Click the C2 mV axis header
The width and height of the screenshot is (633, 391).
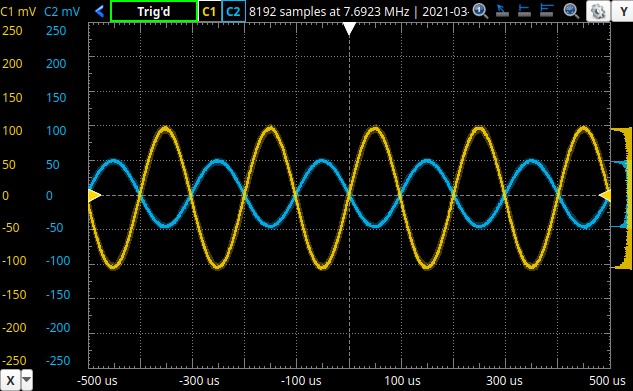[62, 11]
